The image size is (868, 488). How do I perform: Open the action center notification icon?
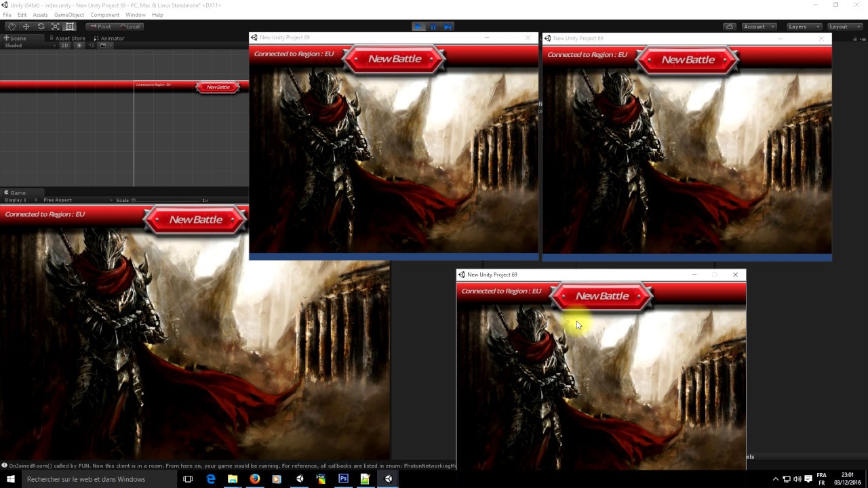tap(808, 479)
